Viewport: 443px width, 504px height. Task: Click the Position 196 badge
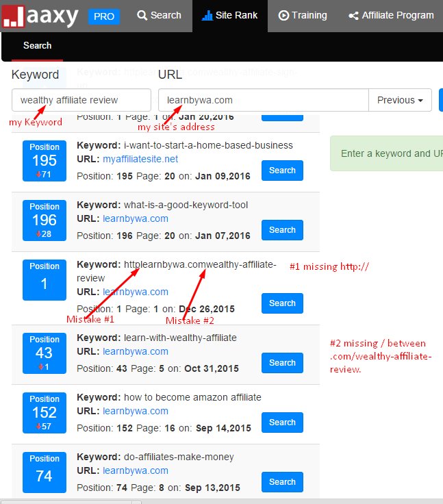pyautogui.click(x=45, y=220)
